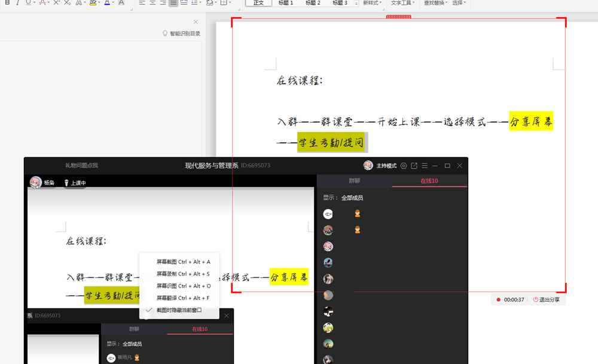Screen dimensions: 598x364
Task: Toggle italic text formatting
Action: [x=18, y=3]
